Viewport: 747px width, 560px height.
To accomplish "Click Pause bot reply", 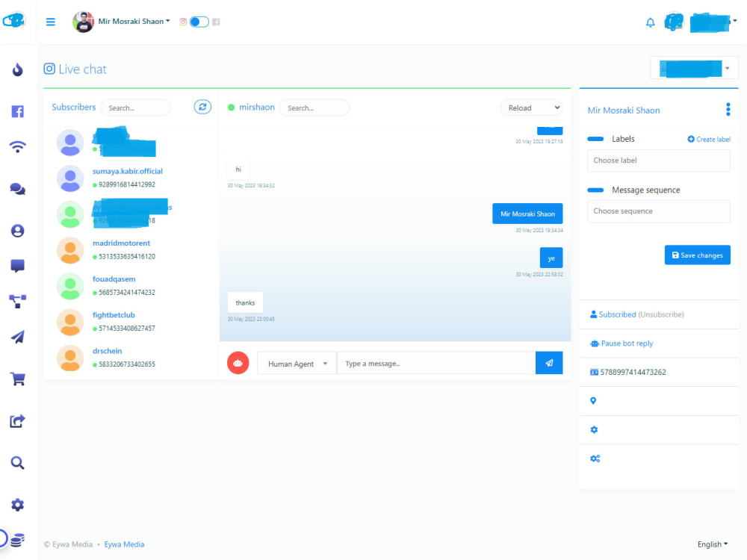I will (x=627, y=343).
